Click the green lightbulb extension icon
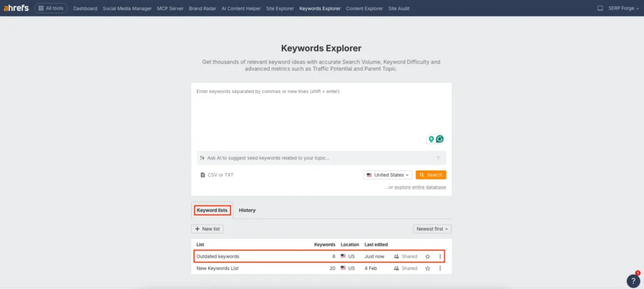 click(431, 139)
